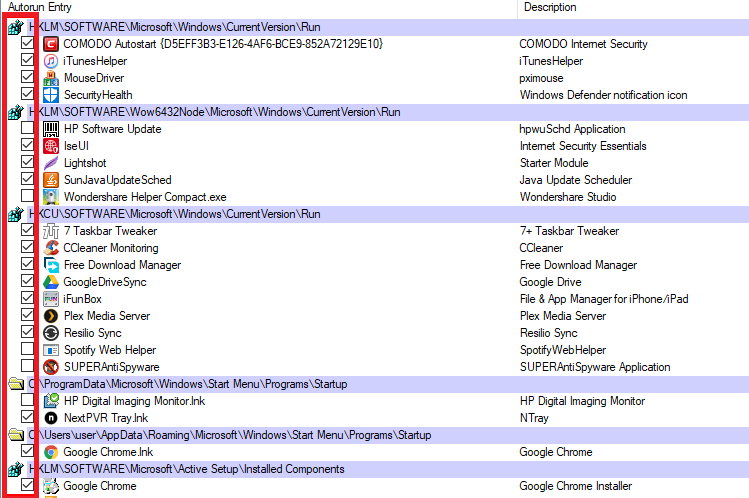
Task: Click the IseUI globe icon
Action: (51, 146)
